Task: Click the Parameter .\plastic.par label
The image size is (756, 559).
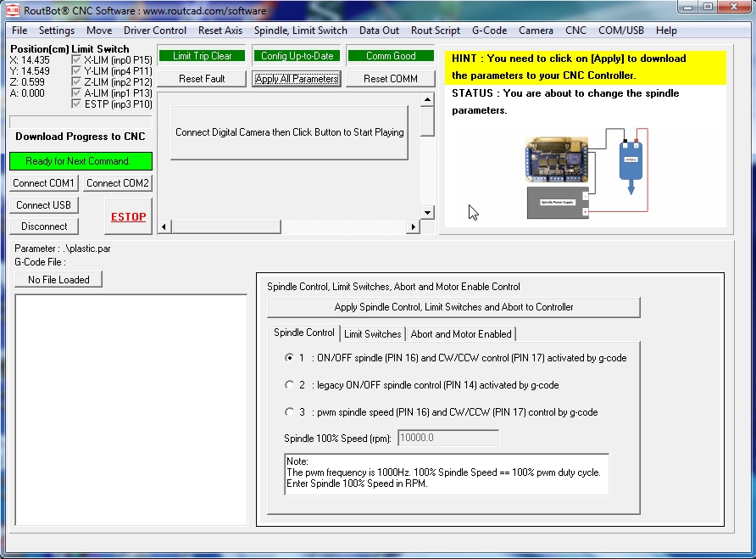Action: [62, 249]
